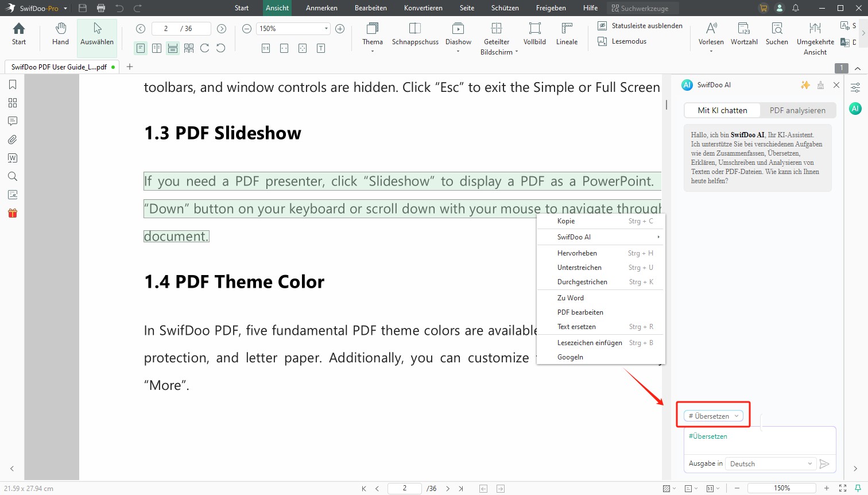Rotate page counterclockwise icon
This screenshot has height=495, width=868.
221,48
